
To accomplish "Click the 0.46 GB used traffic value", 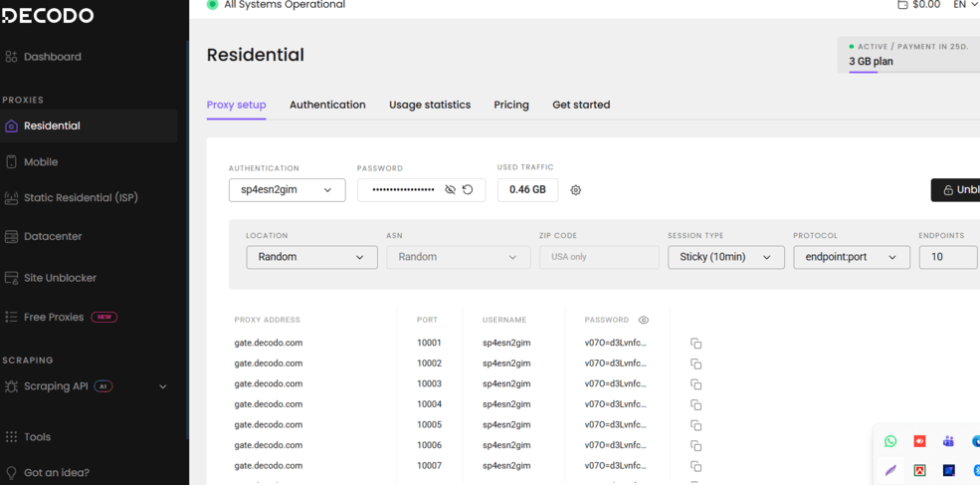I will coord(527,190).
